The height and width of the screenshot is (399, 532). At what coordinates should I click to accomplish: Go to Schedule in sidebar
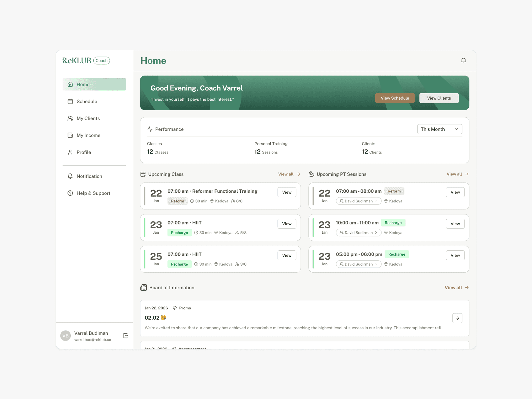87,101
